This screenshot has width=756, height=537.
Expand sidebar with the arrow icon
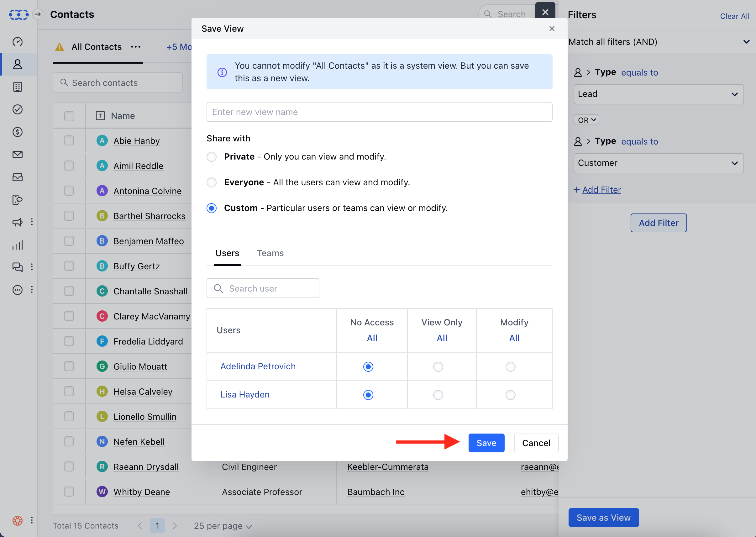(x=38, y=14)
